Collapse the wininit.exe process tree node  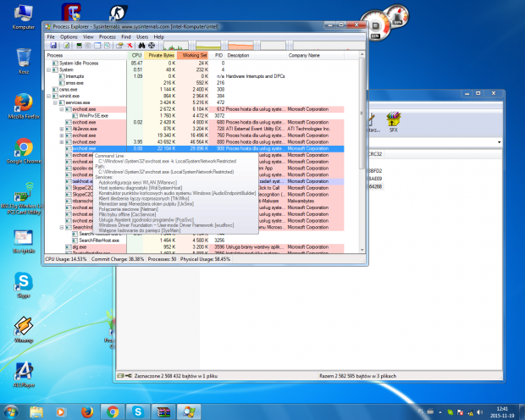(49, 96)
